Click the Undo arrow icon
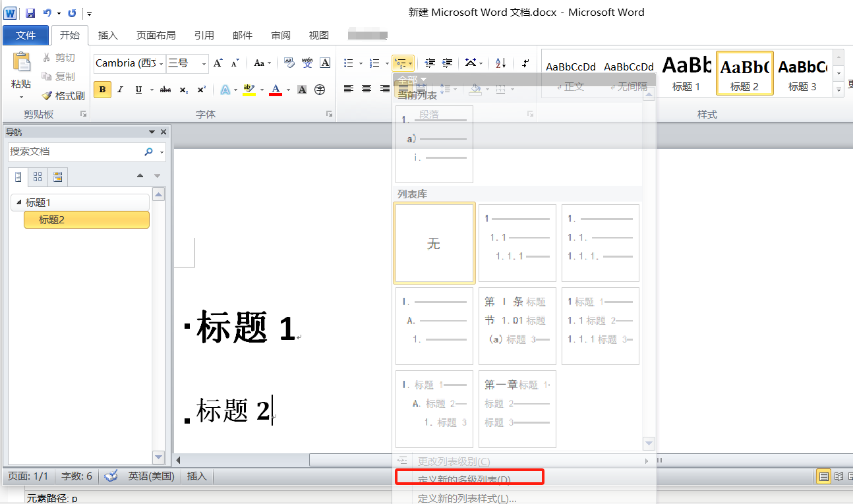The image size is (853, 504). point(47,13)
